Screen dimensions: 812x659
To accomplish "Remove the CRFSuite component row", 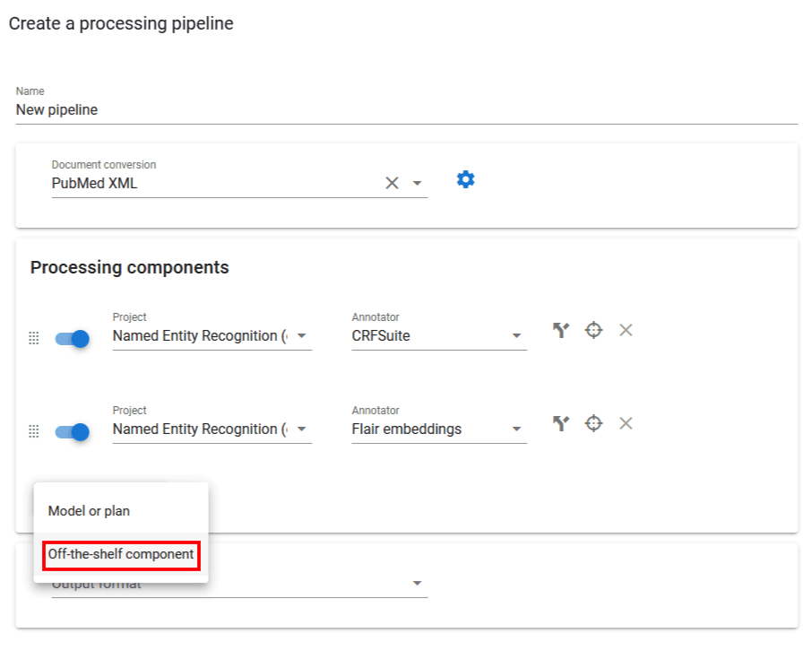I will coord(626,331).
